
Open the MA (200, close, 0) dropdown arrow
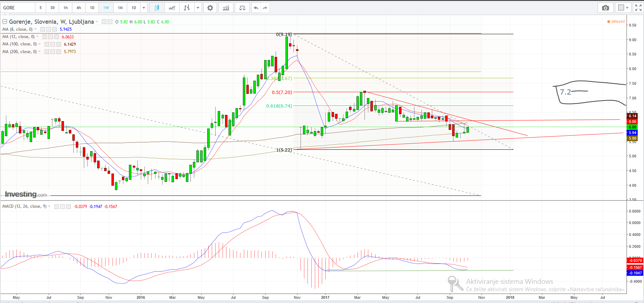(x=39, y=52)
